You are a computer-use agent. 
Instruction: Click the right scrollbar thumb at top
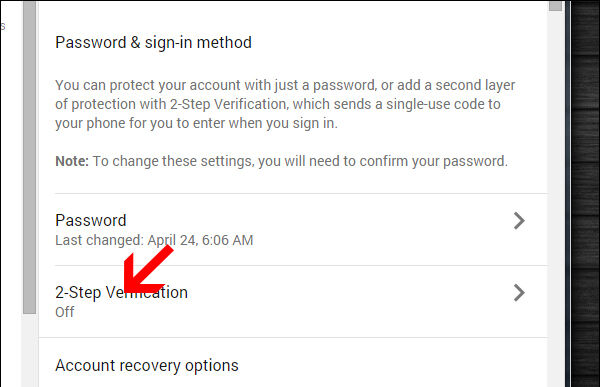[x=555, y=5]
